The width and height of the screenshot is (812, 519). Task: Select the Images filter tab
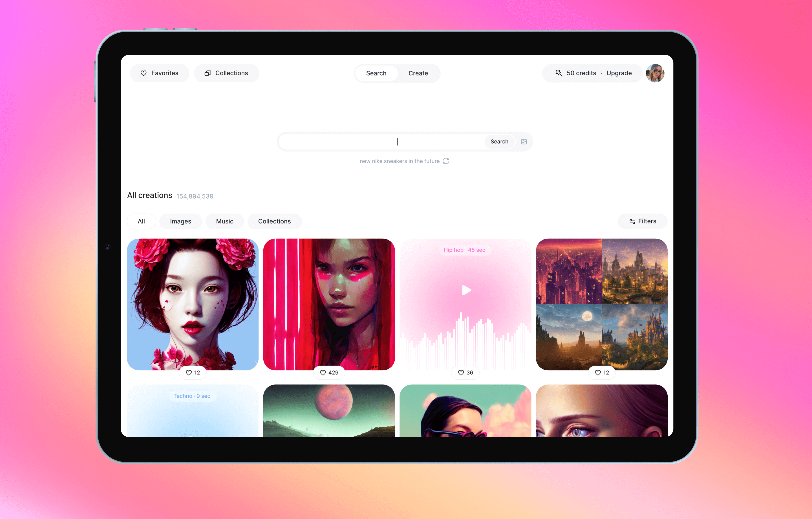(x=180, y=221)
